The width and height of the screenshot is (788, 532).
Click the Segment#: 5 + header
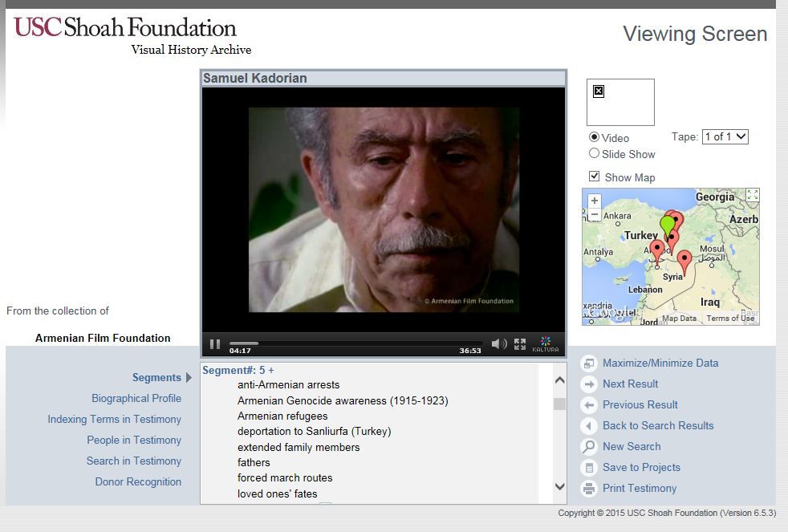click(238, 370)
